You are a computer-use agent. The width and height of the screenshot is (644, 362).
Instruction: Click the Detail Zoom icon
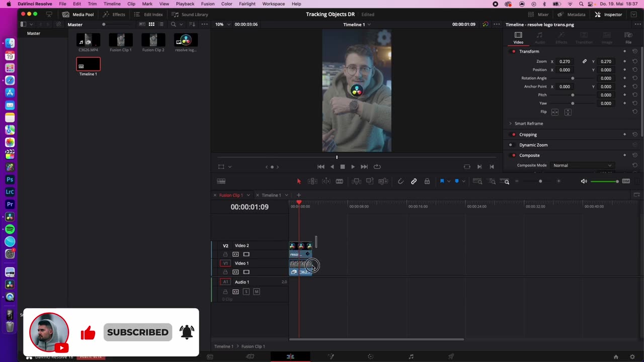tap(492, 182)
